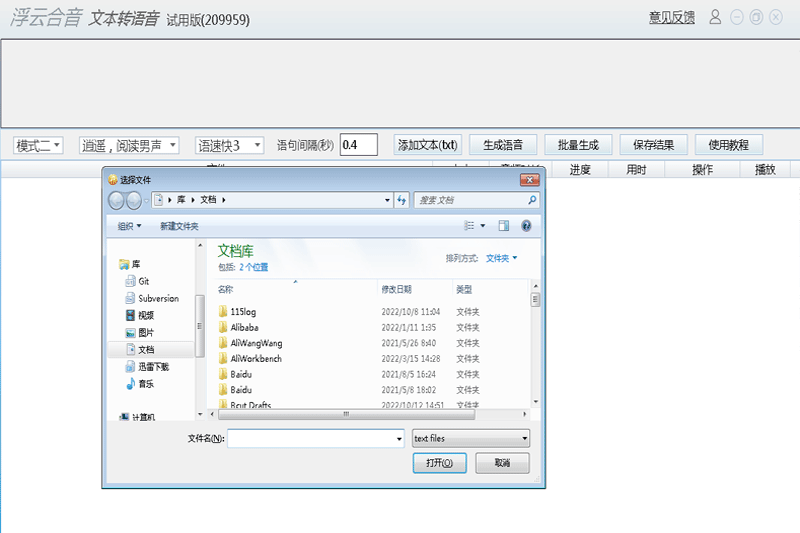Open the 逍遥, 阅读男声 voice dropdown
Image resolution: width=800 pixels, height=533 pixels.
coord(129,145)
